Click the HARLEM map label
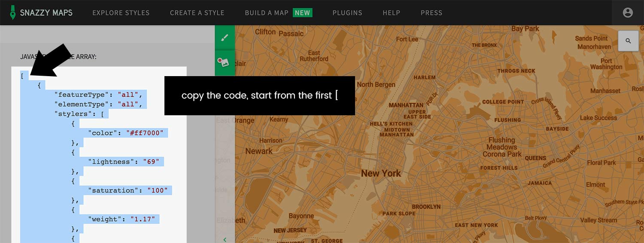Viewport: 644px width, 243px height. (424, 77)
